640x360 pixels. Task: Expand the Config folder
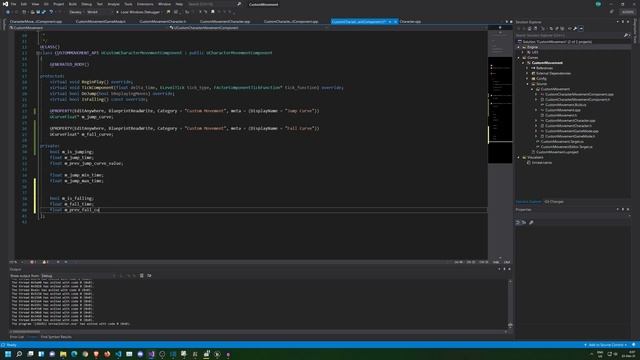[x=527, y=78]
